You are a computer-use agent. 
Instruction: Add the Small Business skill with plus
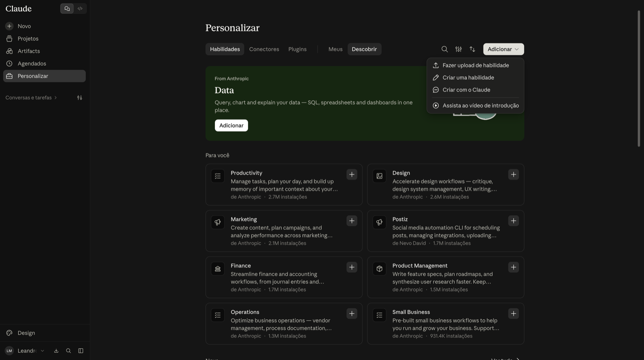coord(514,313)
